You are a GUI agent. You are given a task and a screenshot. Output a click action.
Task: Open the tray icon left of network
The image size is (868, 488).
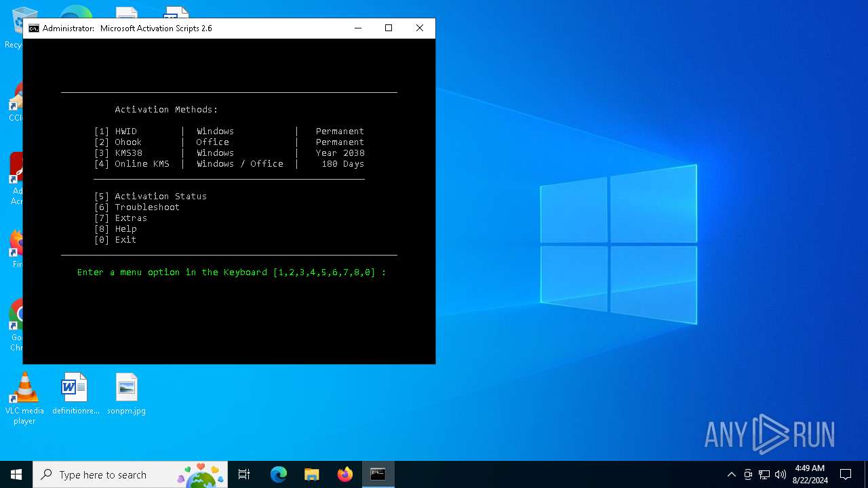(748, 474)
